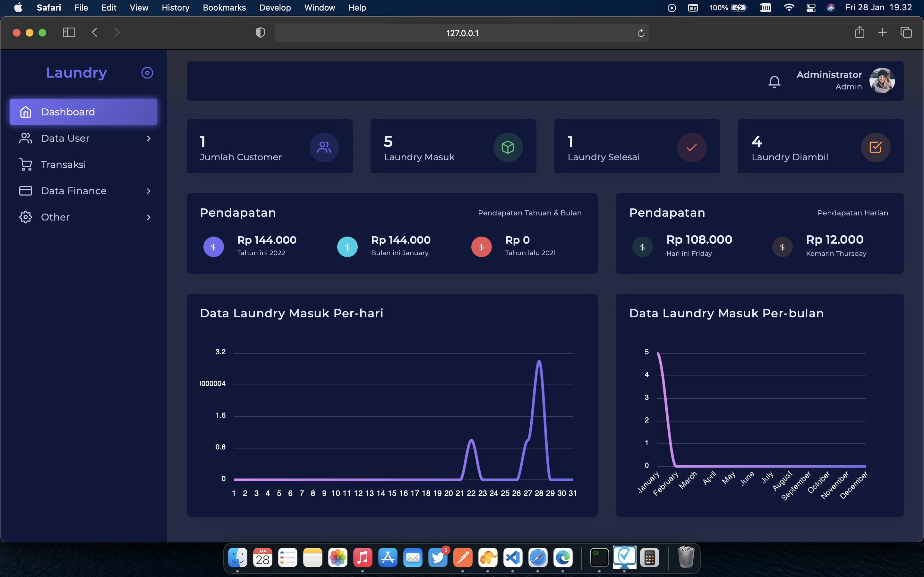The height and width of the screenshot is (577, 924).
Task: Open Safari privacy shield icon
Action: tap(260, 33)
